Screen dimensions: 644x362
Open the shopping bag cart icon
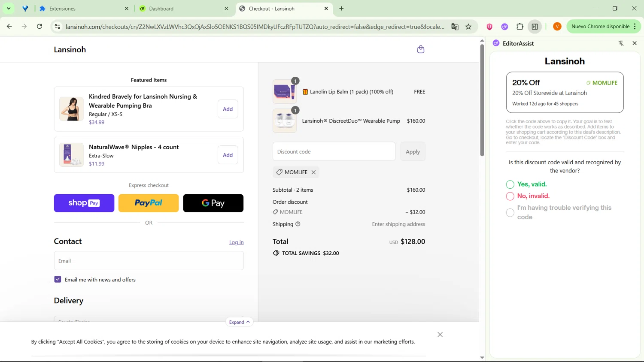(421, 49)
